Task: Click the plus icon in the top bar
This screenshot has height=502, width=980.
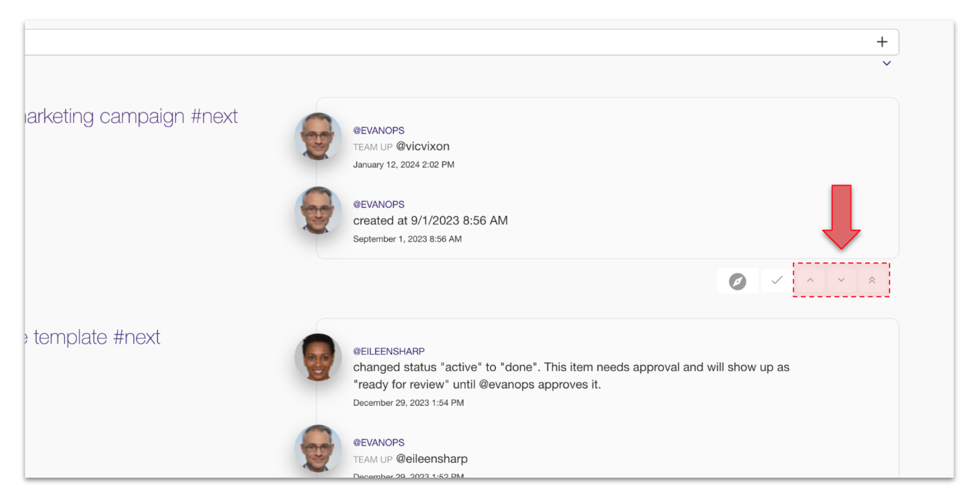Action: [x=882, y=42]
